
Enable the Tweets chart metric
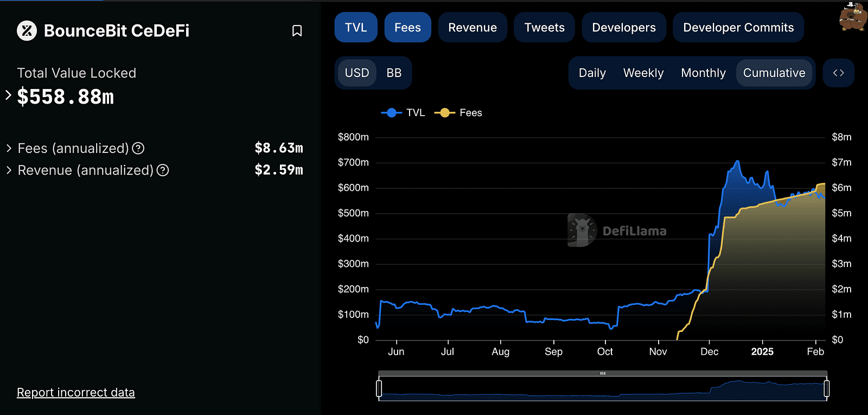pyautogui.click(x=545, y=27)
